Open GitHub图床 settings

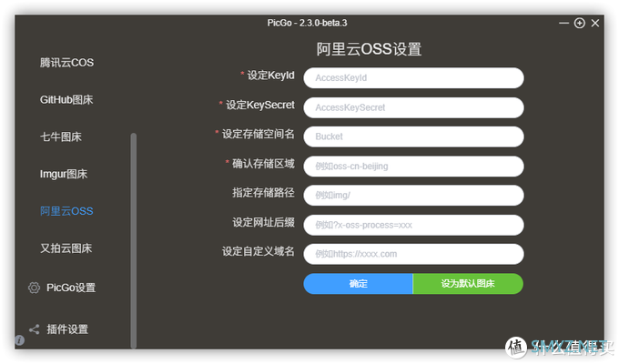pos(66,99)
